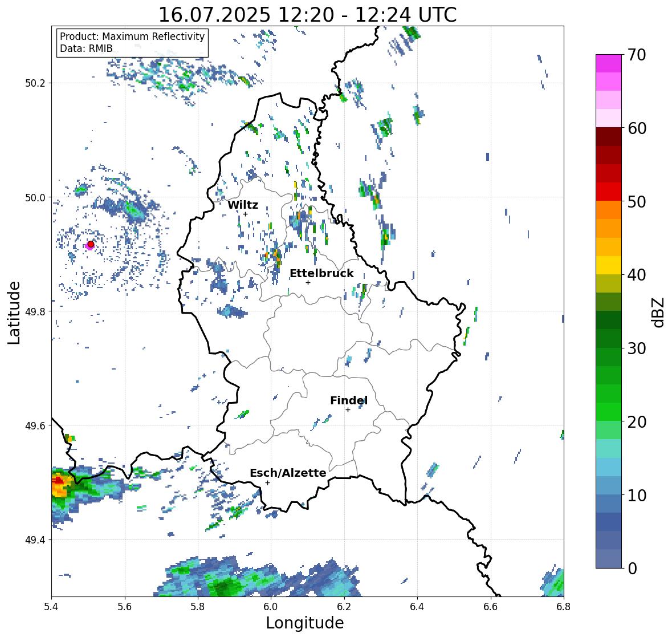This screenshot has height=637, width=672.
Task: Click the colorbar label 40
Action: (637, 275)
